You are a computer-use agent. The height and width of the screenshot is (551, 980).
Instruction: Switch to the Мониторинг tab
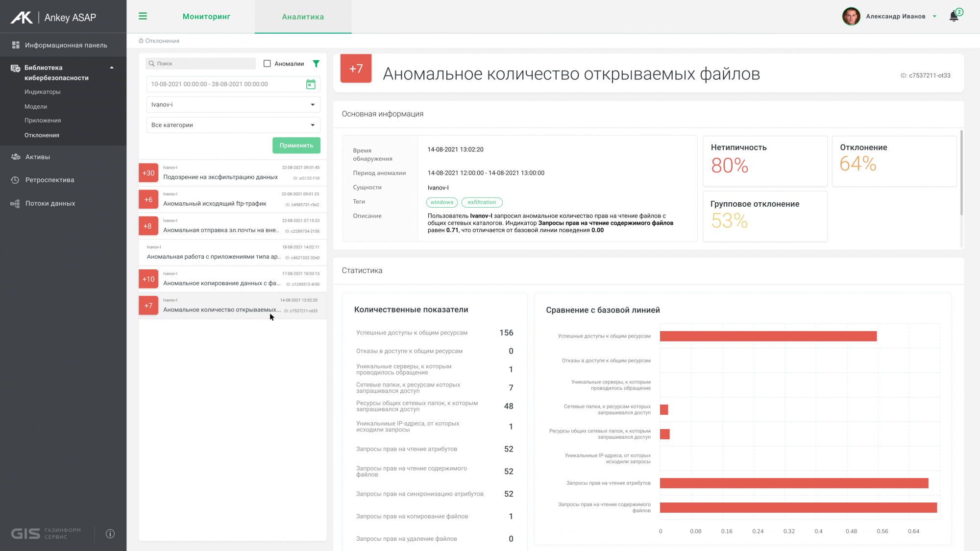(x=206, y=17)
